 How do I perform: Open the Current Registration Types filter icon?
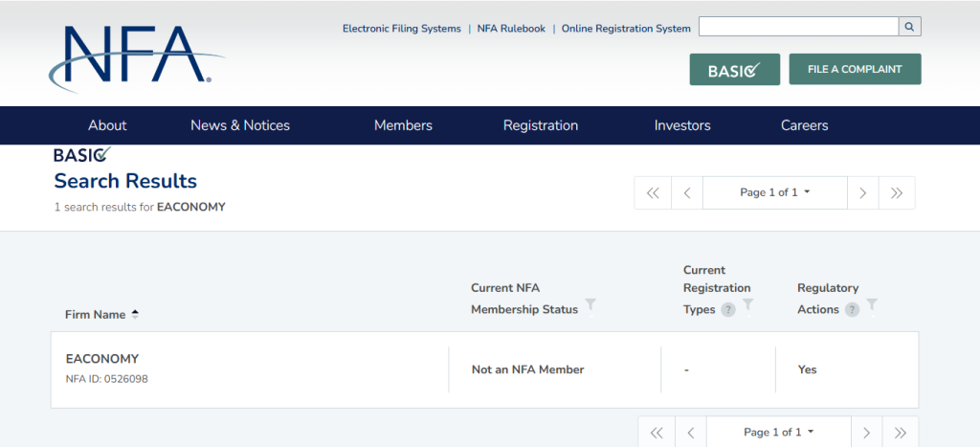point(747,304)
